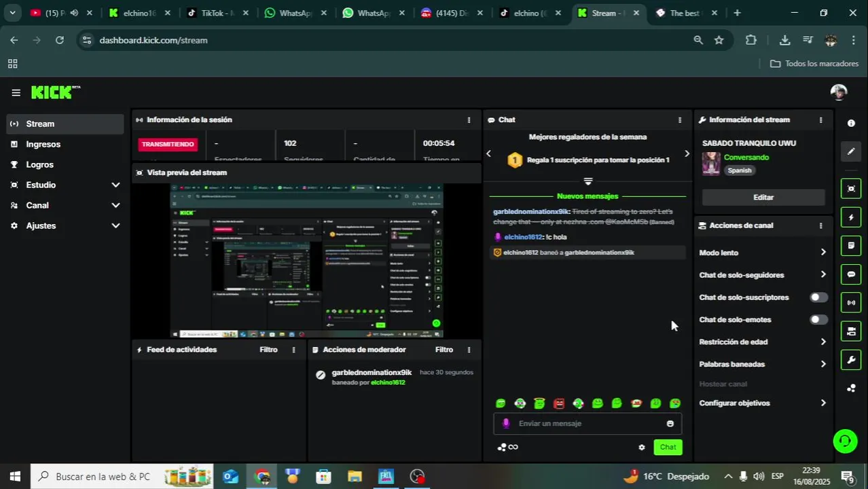Open the hamburger menu next to Kick logo
This screenshot has height=489, width=868.
[16, 92]
